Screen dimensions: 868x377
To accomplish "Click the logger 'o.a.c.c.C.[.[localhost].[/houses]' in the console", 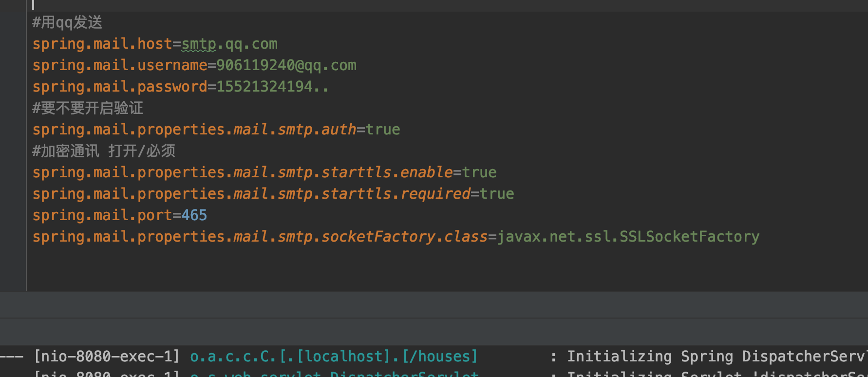I will click(x=334, y=357).
